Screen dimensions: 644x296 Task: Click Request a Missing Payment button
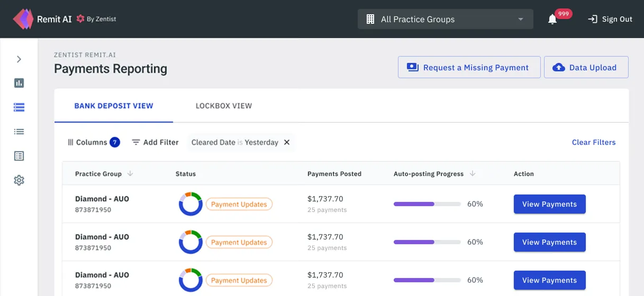pyautogui.click(x=469, y=68)
